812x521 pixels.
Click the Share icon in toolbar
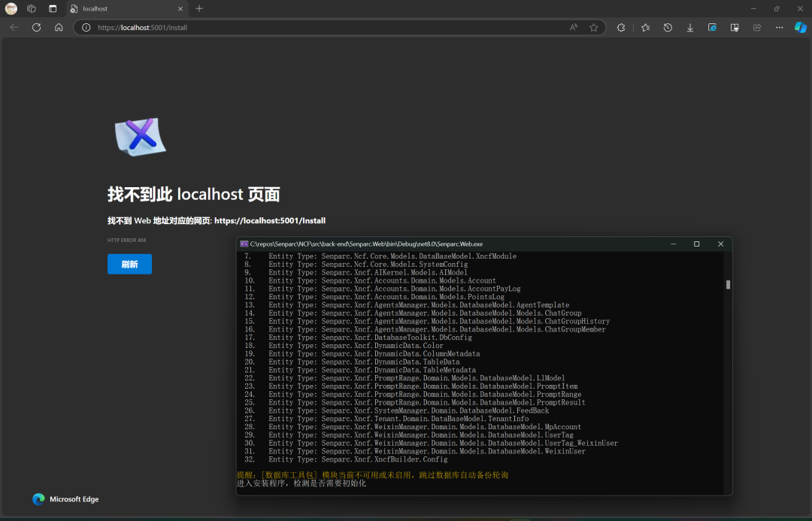pyautogui.click(x=757, y=28)
